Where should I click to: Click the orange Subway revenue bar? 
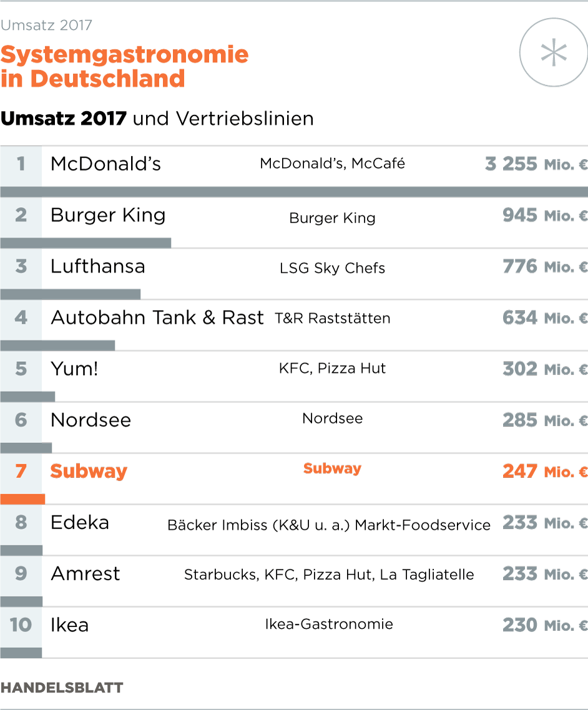(x=22, y=499)
